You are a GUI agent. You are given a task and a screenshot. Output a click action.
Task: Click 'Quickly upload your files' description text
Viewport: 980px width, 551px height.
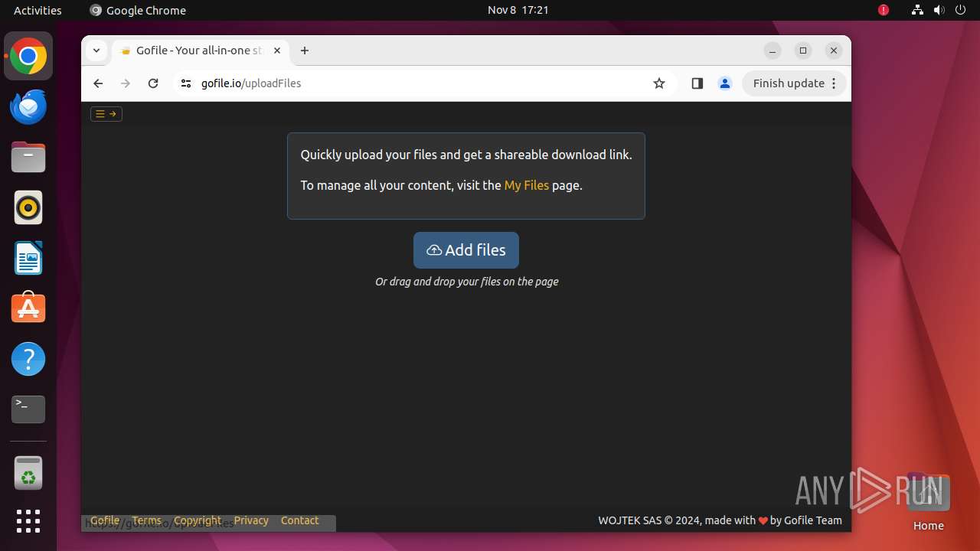[x=466, y=155]
